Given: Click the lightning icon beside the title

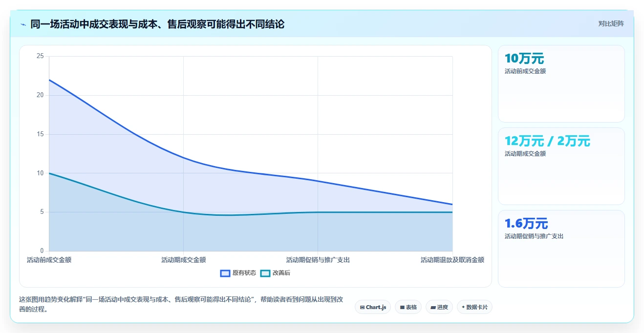Looking at the screenshot, I should [23, 24].
